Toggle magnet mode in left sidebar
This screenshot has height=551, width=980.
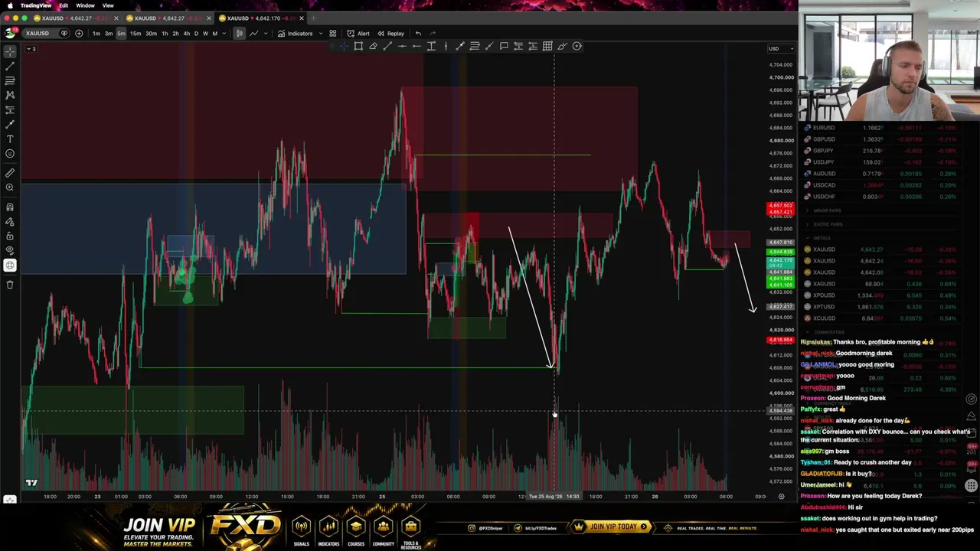tap(10, 207)
